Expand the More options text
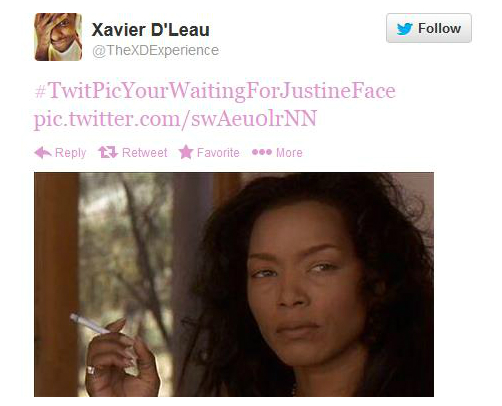Screen dimensions: 502x406 [x=289, y=153]
